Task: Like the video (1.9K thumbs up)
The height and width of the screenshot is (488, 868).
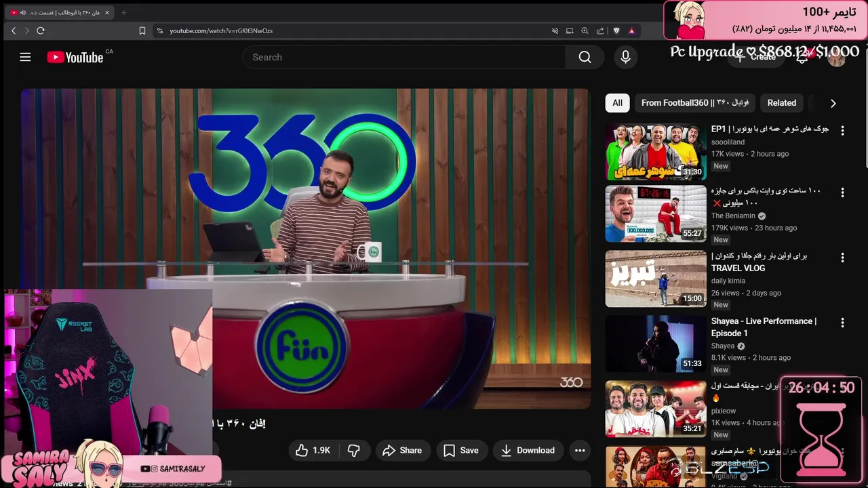Action: click(313, 450)
